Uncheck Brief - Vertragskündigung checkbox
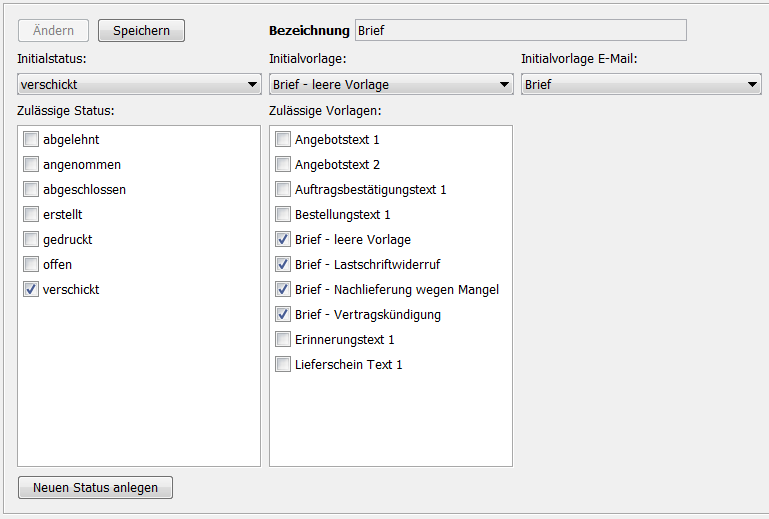The image size is (769, 519). pyautogui.click(x=284, y=315)
